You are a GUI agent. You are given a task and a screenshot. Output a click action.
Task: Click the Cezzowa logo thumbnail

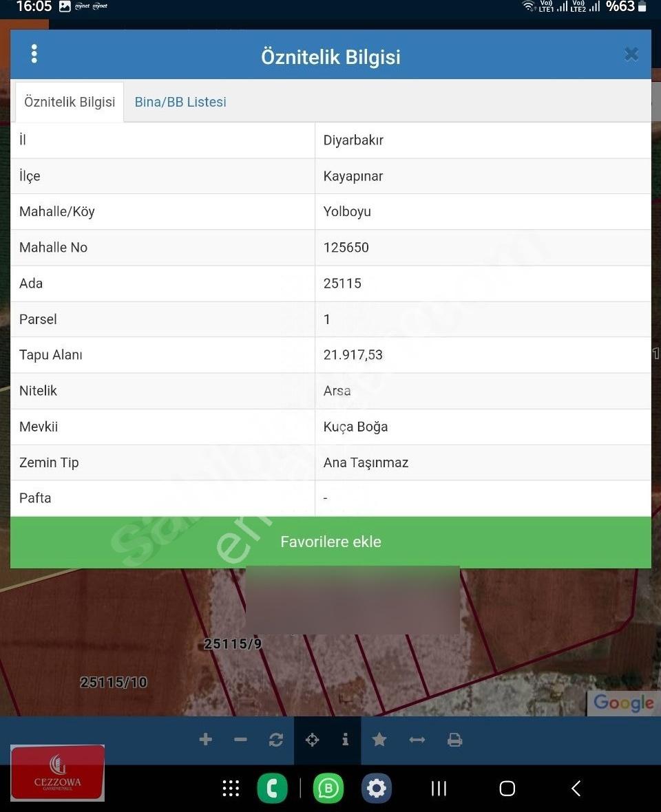pyautogui.click(x=58, y=773)
